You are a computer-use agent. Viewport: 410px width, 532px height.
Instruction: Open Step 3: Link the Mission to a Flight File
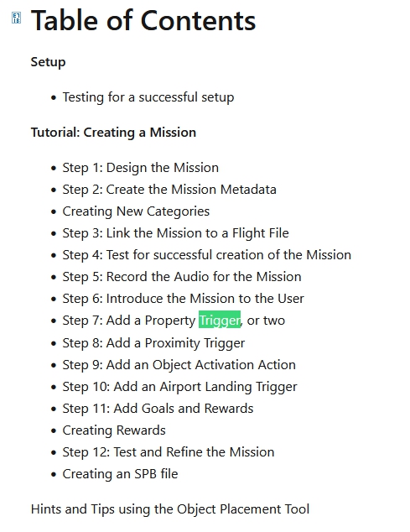point(176,233)
